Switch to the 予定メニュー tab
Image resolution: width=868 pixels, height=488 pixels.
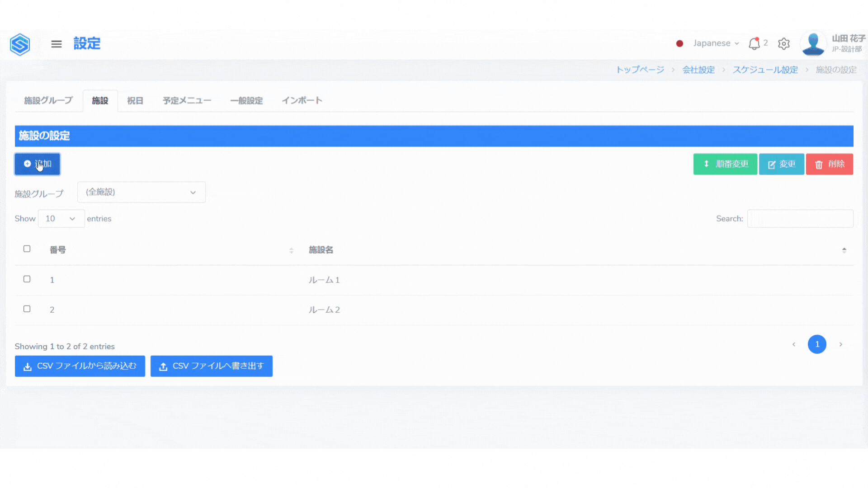[x=187, y=101]
